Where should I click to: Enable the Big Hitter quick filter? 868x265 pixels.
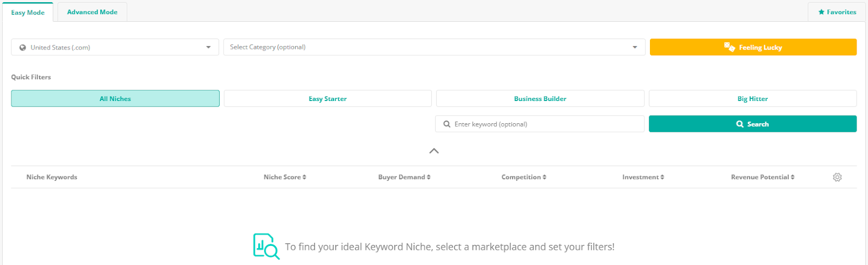click(752, 99)
